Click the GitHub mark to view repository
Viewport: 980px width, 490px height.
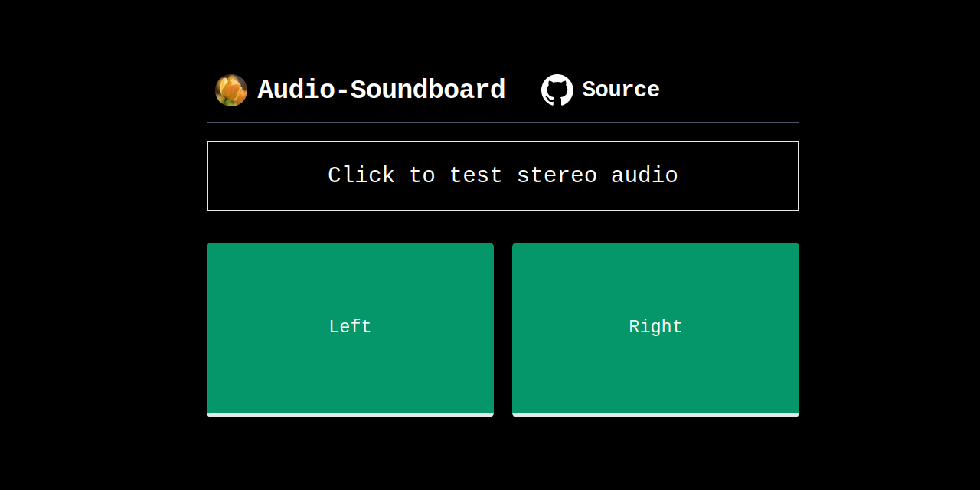click(x=557, y=90)
